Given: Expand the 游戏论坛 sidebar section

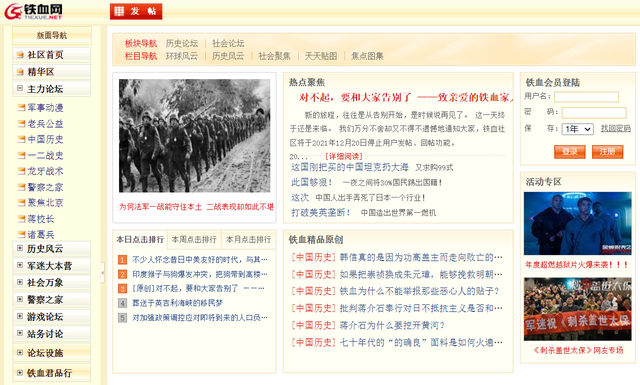Looking at the screenshot, I should (20, 316).
